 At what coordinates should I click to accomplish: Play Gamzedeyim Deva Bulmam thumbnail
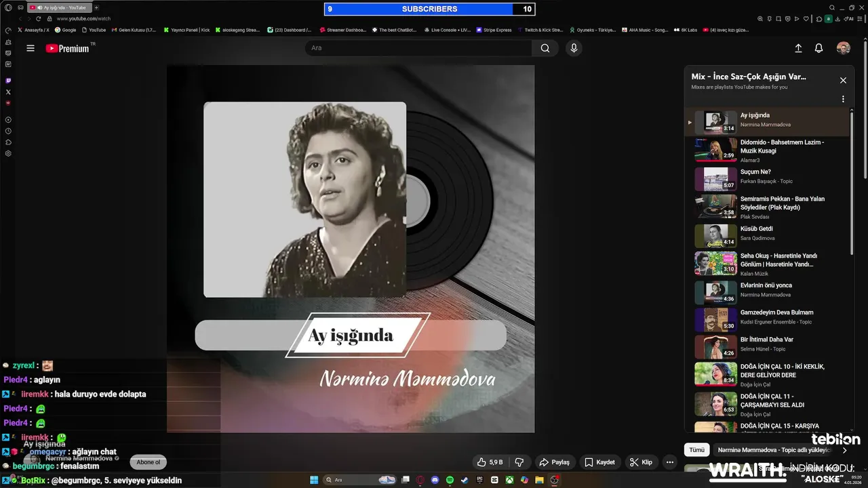pyautogui.click(x=715, y=319)
